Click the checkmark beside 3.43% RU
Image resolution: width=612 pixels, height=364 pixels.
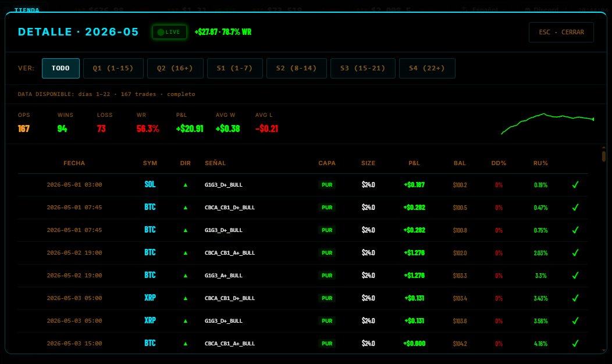575,298
